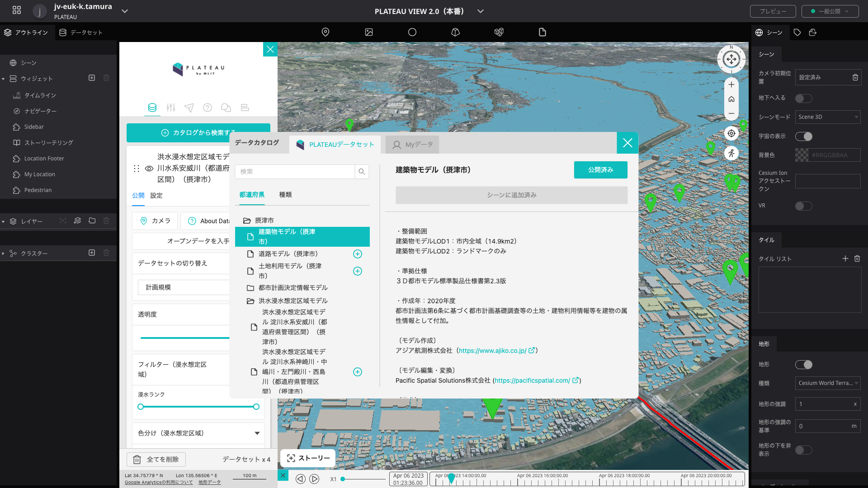Select the photo overlay tool in top toolbar

click(x=369, y=32)
